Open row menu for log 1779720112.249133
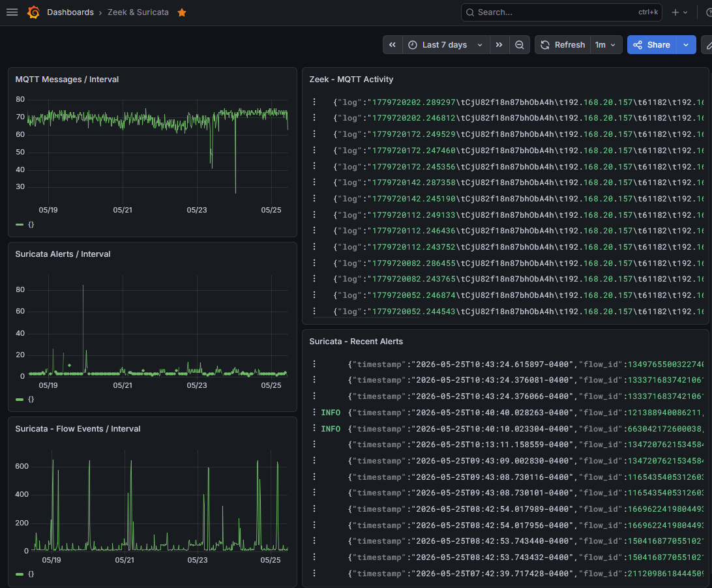The height and width of the screenshot is (588, 712). pos(314,214)
